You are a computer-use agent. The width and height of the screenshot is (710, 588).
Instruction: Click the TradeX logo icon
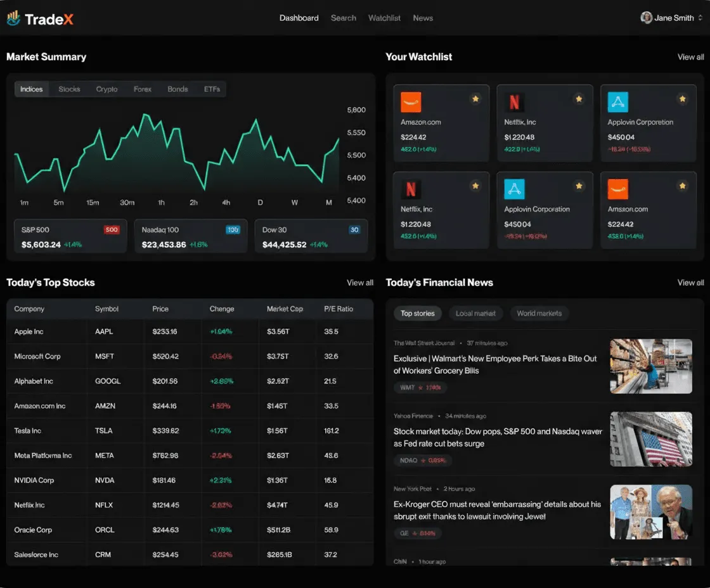13,18
